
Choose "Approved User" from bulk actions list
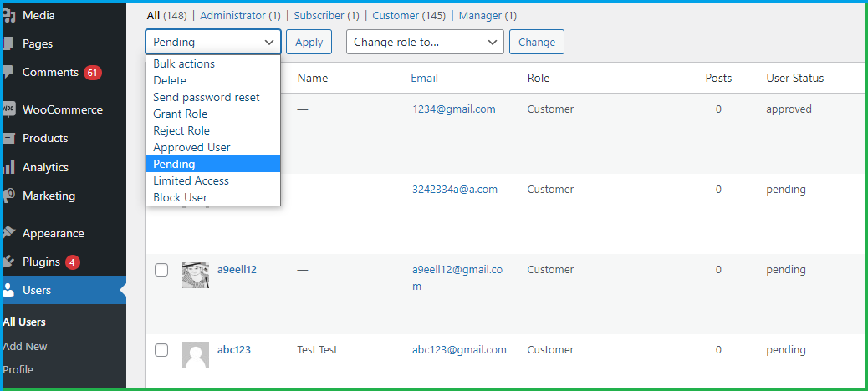(191, 147)
